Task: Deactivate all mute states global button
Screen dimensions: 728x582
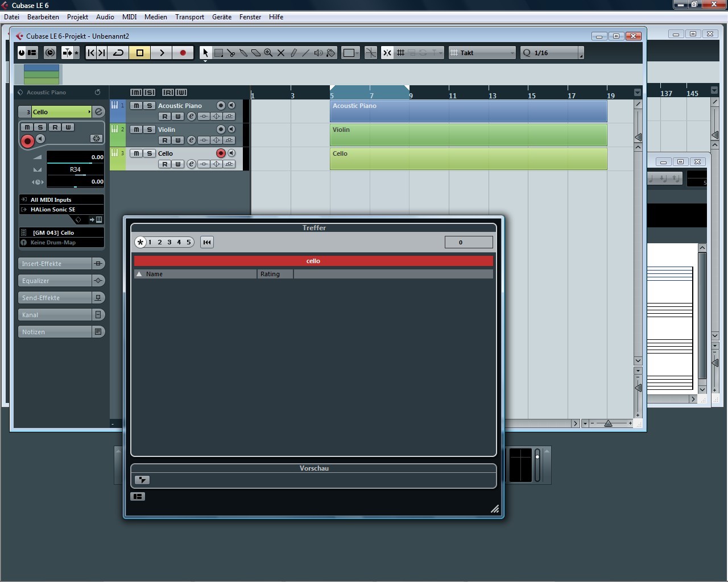Action: [136, 93]
